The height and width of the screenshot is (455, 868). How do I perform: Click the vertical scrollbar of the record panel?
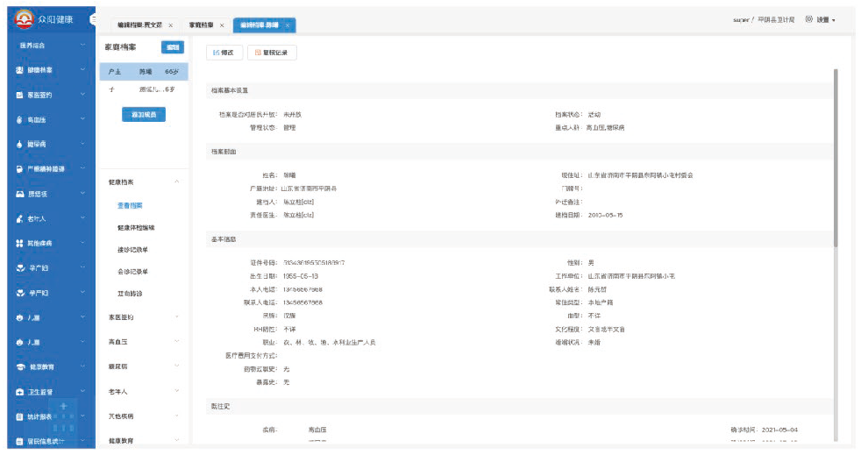835,158
